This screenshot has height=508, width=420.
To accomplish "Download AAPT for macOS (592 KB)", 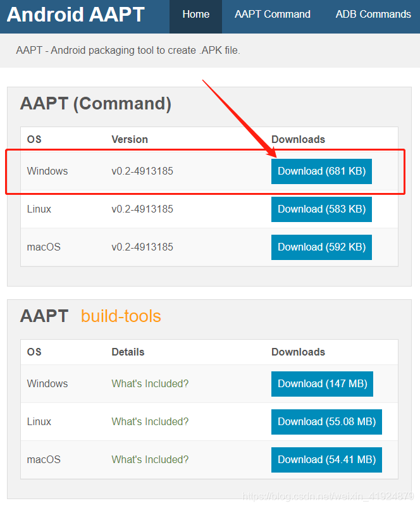I will (x=321, y=247).
